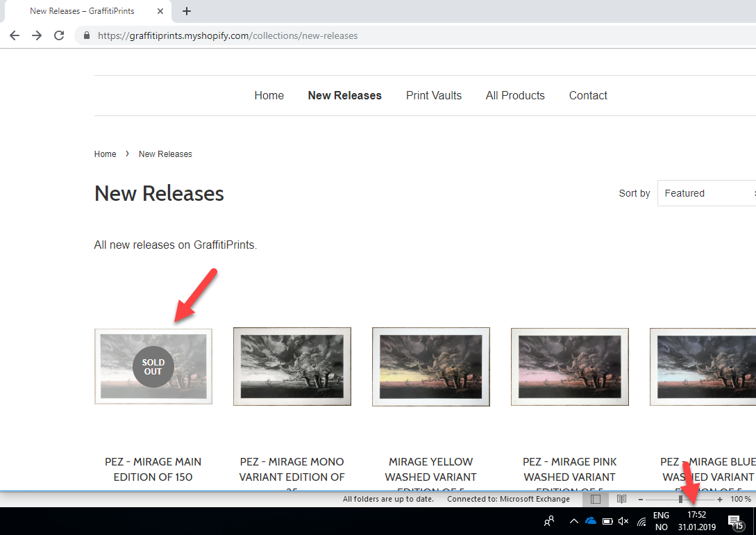Click the zoom slider handle in status bar
The height and width of the screenshot is (535, 756).
680,499
